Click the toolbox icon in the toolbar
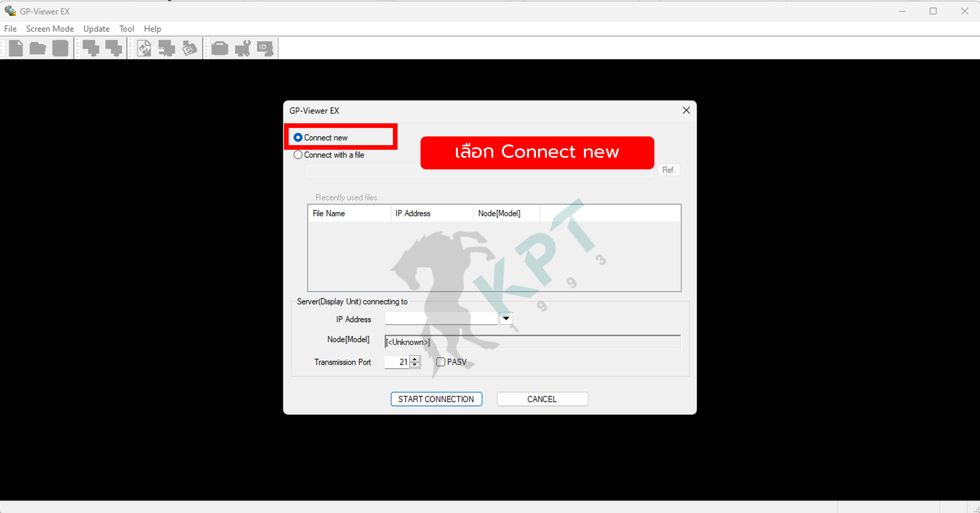 click(220, 48)
